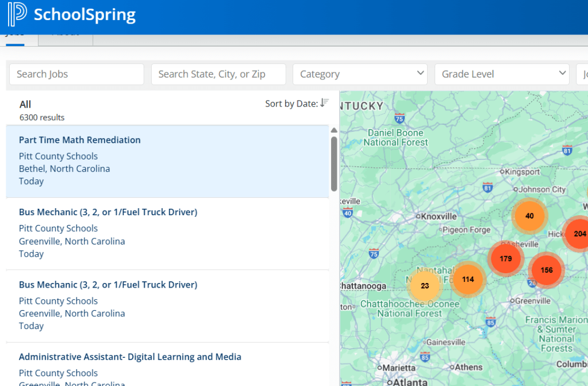Click the map cluster marked 23
The height and width of the screenshot is (386, 588).
[425, 285]
